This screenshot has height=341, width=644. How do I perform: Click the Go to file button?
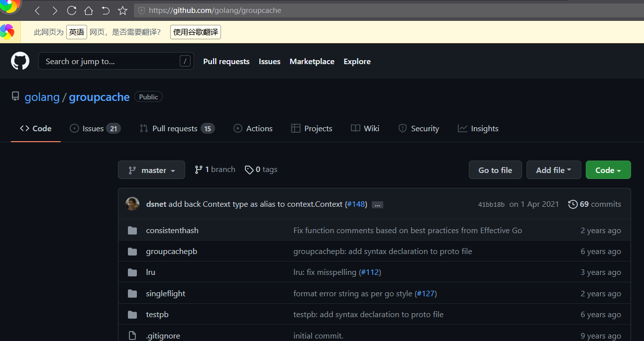495,170
